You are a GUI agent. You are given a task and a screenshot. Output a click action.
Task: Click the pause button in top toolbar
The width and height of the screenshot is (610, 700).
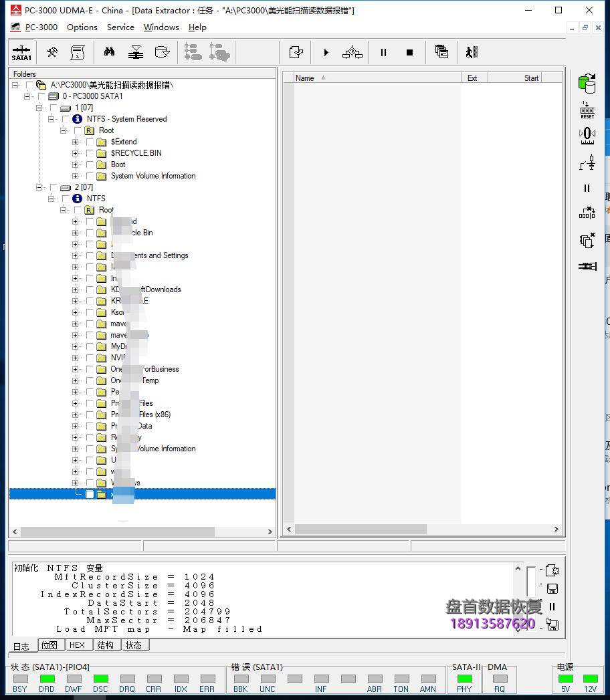(x=383, y=52)
